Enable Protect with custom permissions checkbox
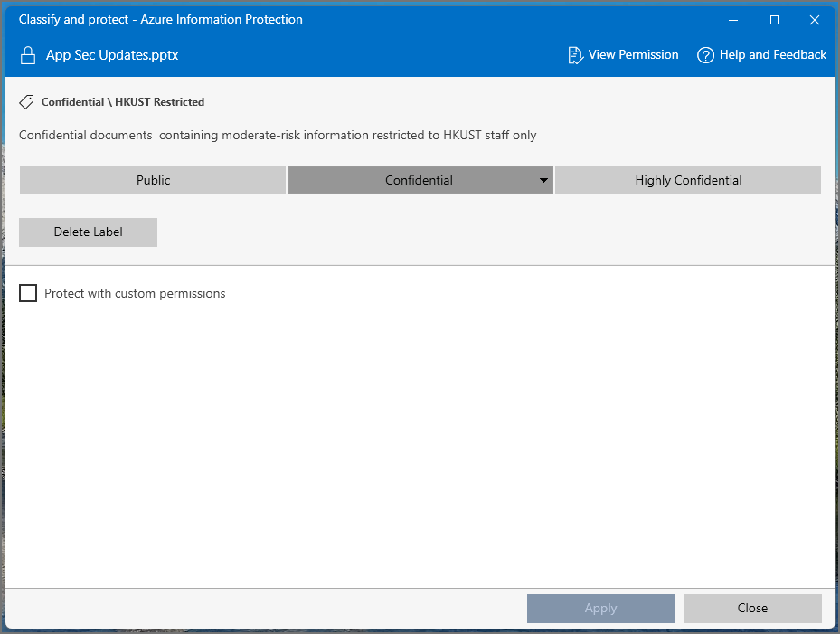840x634 pixels. pyautogui.click(x=28, y=293)
